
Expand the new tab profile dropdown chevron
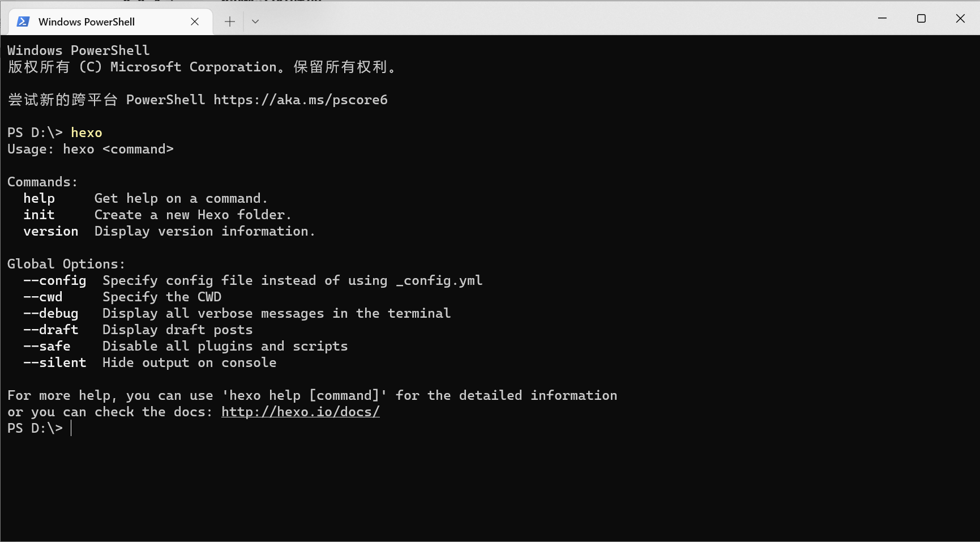255,22
